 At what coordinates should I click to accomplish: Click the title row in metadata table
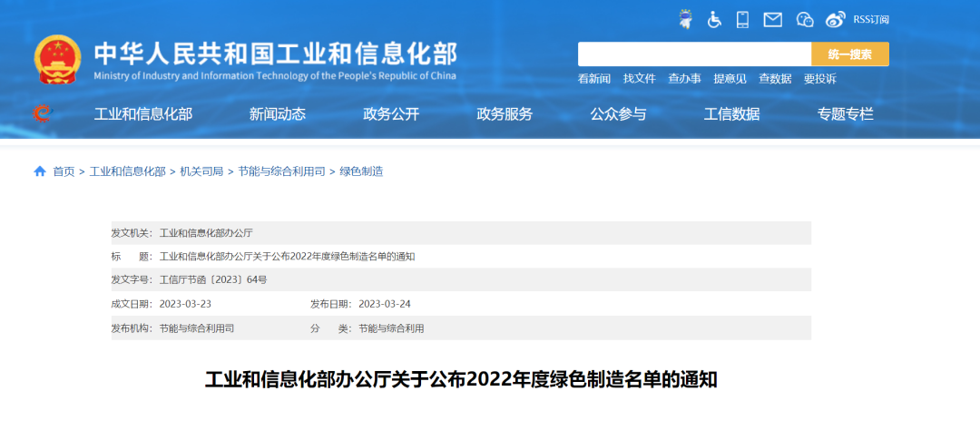(461, 256)
